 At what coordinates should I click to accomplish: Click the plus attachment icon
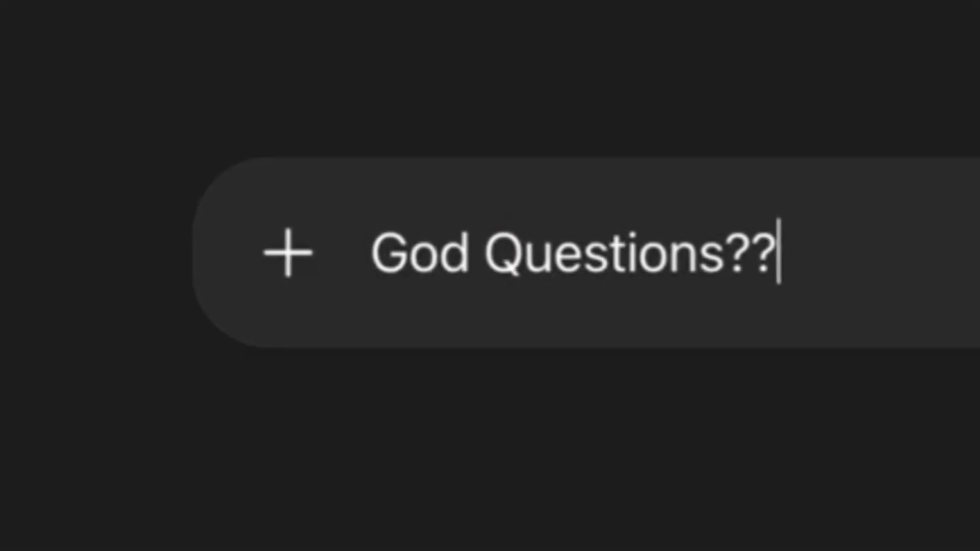(288, 253)
